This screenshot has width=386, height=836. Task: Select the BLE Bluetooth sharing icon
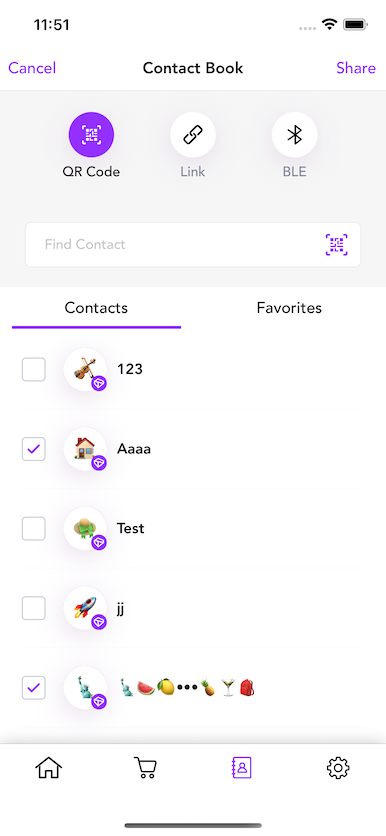pyautogui.click(x=294, y=135)
